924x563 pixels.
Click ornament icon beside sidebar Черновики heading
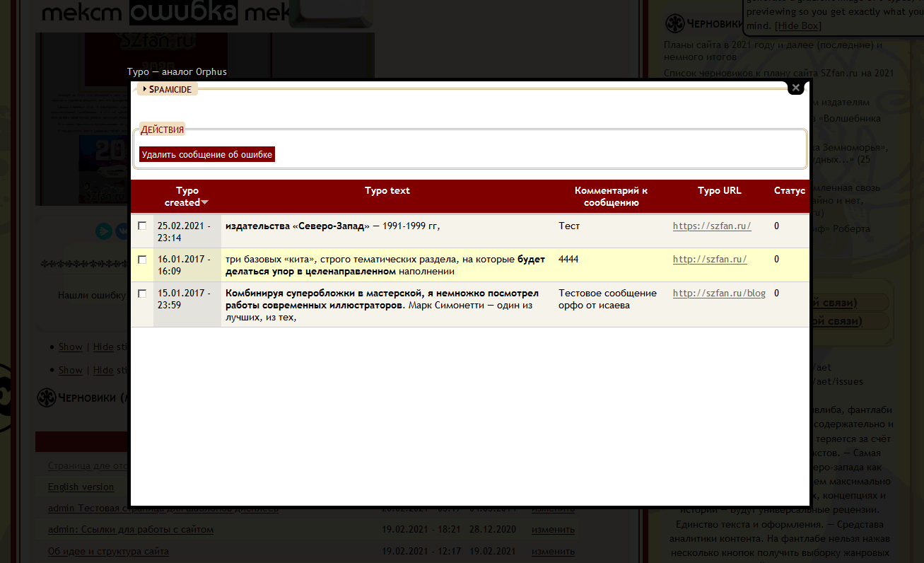click(674, 23)
